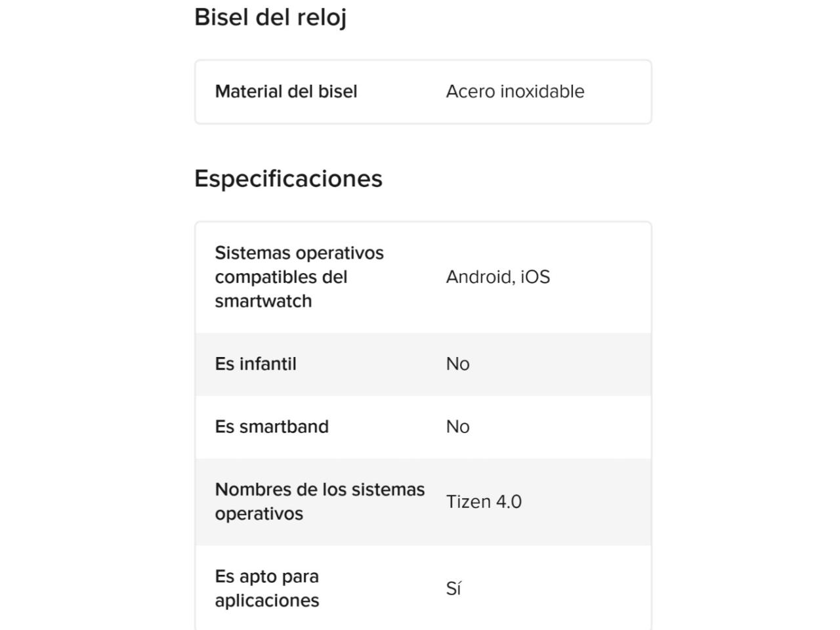This screenshot has width=840, height=630.
Task: Click the word 'smartwatch' in the specifications label
Action: [263, 301]
